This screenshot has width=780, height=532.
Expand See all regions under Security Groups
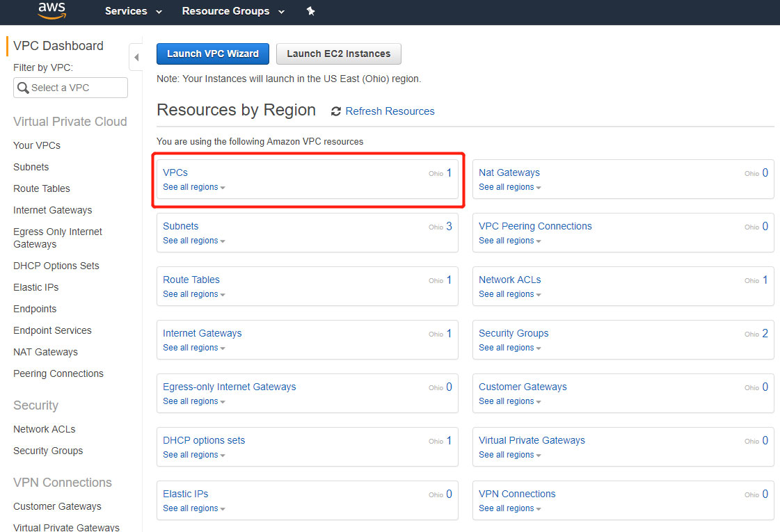click(x=510, y=348)
